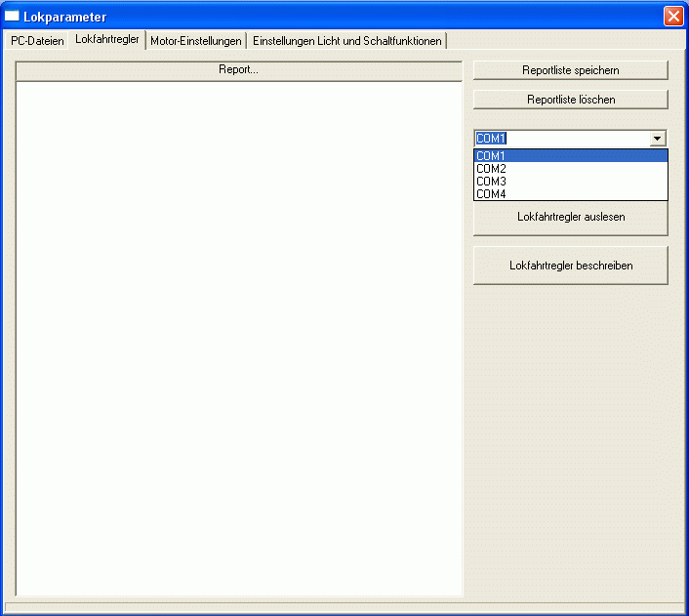Click the Report... column header

[239, 70]
